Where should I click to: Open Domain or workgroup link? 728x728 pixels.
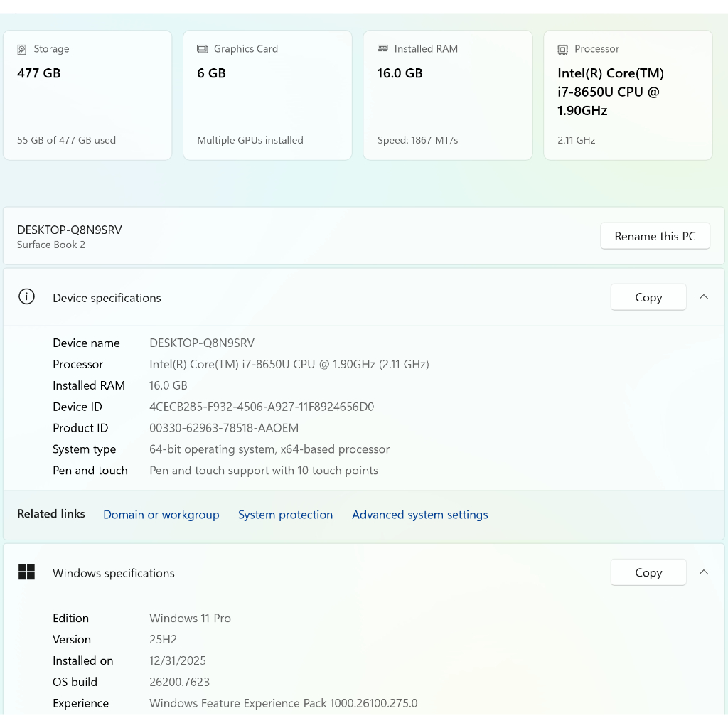click(161, 515)
